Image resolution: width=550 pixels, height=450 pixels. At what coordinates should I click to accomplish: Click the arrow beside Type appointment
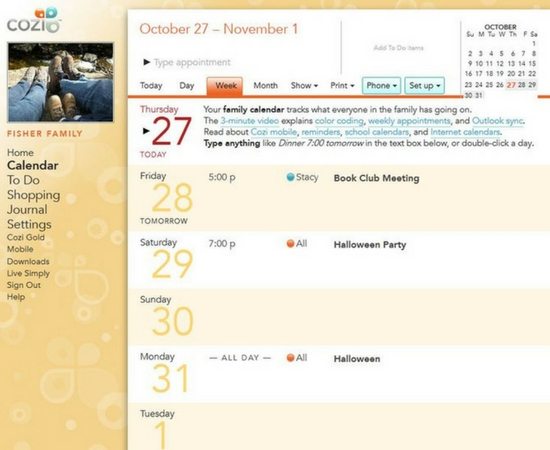(147, 62)
